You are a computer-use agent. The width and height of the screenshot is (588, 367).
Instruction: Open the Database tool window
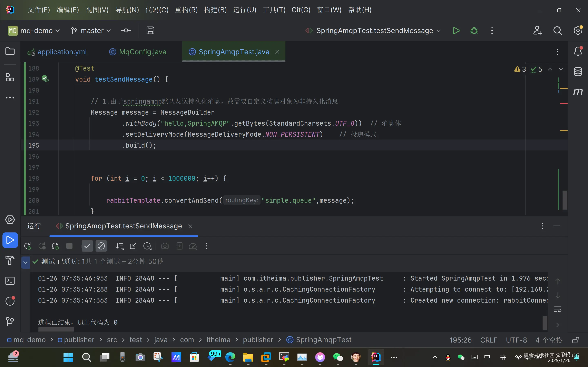(x=578, y=72)
